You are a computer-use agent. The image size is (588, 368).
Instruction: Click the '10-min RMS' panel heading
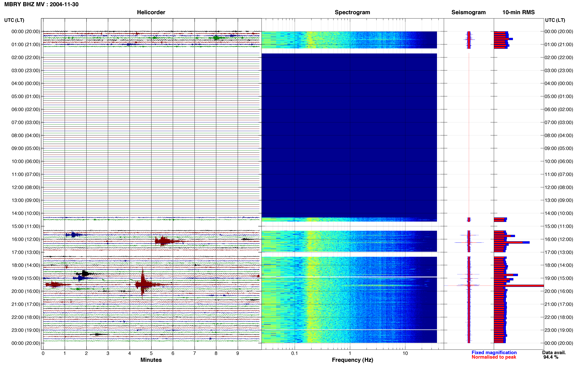518,12
